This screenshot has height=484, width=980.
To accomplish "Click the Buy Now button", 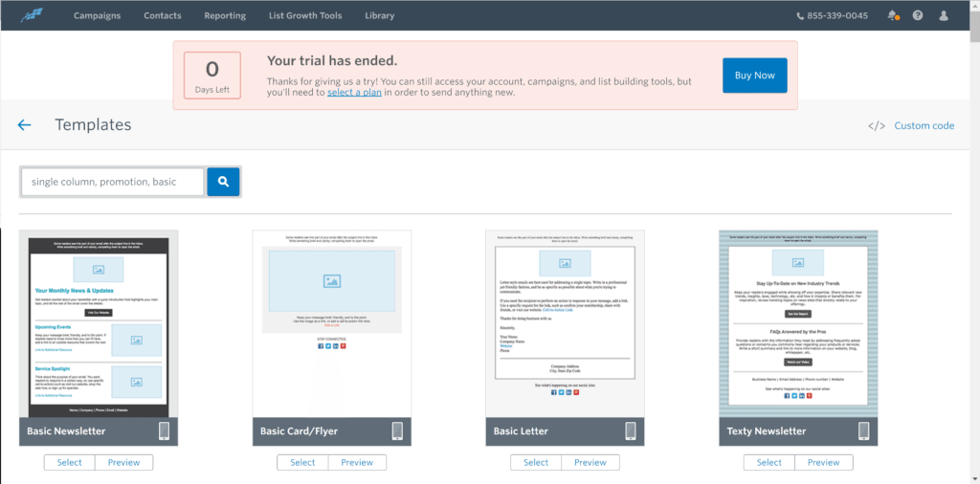I will pos(755,76).
